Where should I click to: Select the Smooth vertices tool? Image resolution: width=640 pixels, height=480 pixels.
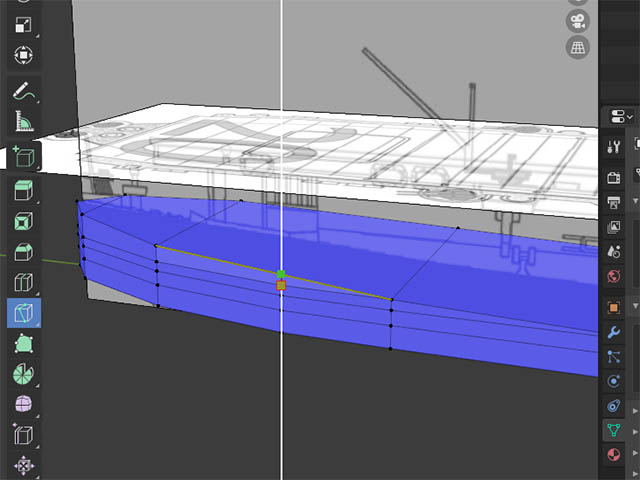(24, 404)
